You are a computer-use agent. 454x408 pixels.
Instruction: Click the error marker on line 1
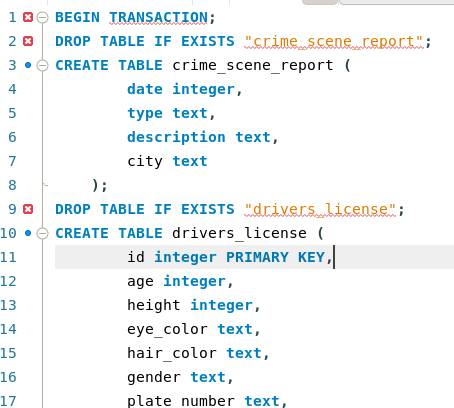28,17
